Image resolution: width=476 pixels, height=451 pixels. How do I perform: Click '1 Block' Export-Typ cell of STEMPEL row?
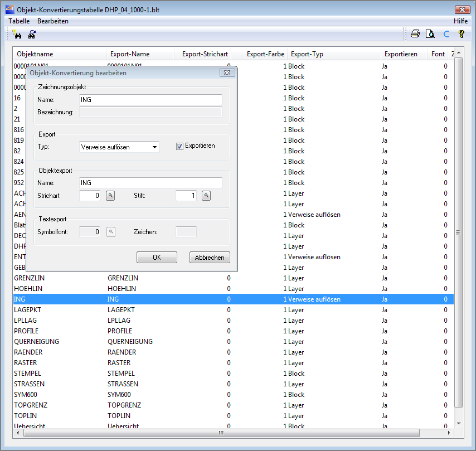294,374
